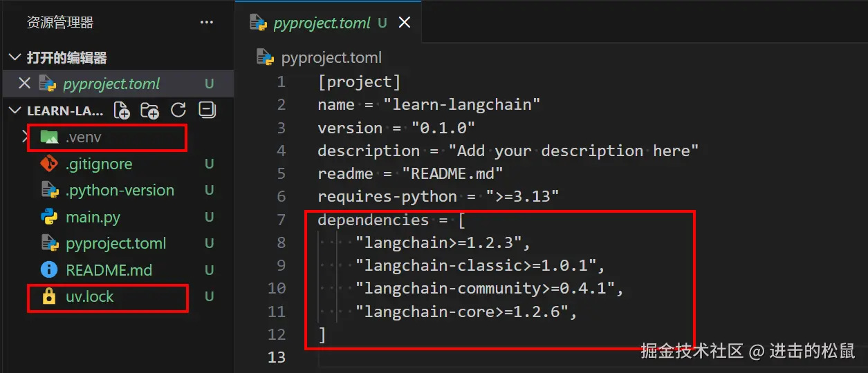Collapse the 打开的编辑器 section
This screenshot has width=868, height=373.
click(x=15, y=57)
